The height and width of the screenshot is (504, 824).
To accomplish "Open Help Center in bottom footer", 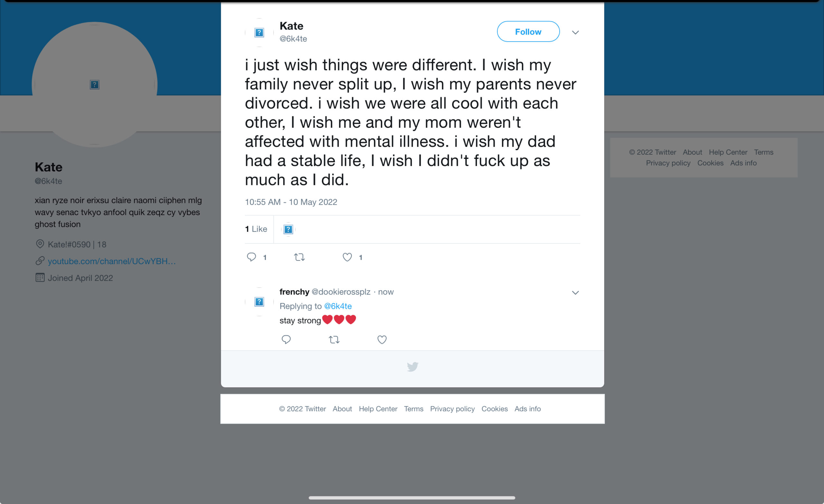I will [x=378, y=409].
